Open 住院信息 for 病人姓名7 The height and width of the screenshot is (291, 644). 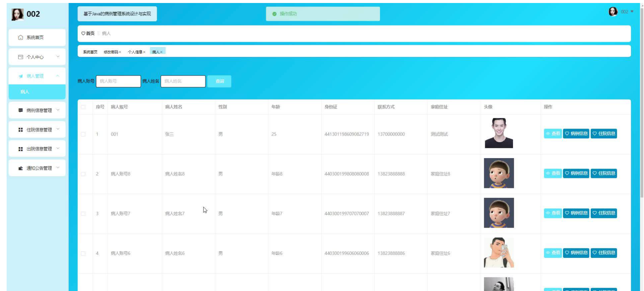click(604, 213)
